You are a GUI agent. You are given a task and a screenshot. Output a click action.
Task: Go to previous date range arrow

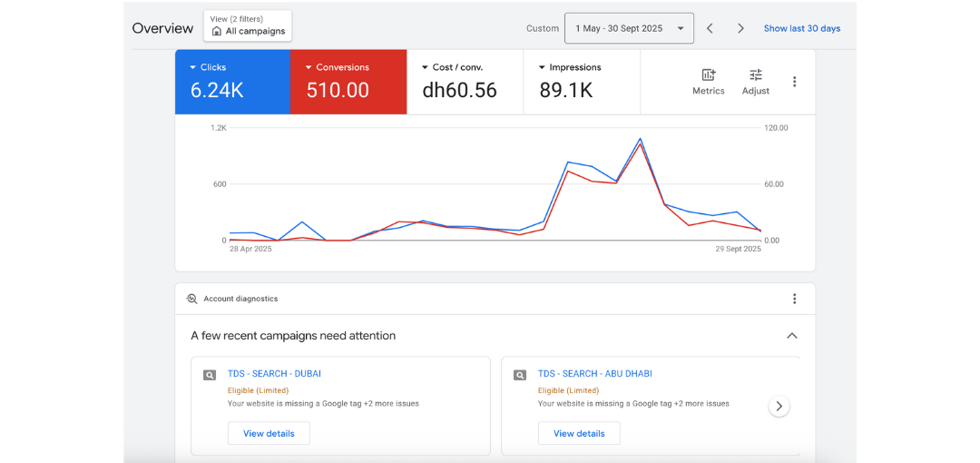tap(710, 28)
